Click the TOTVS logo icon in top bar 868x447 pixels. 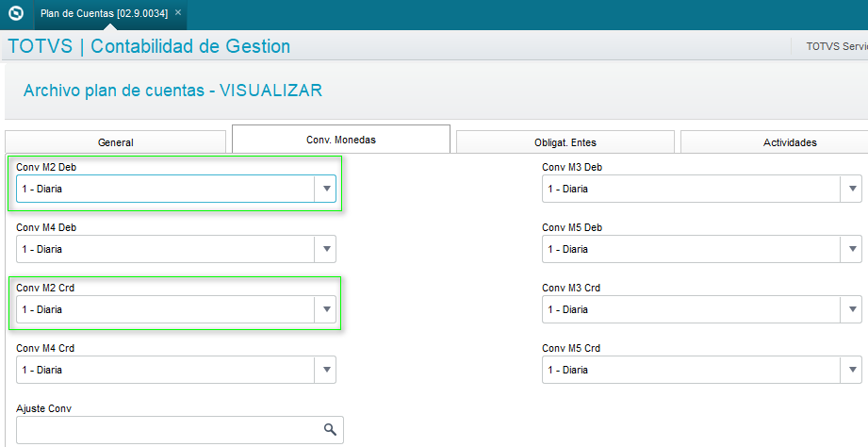[x=17, y=13]
